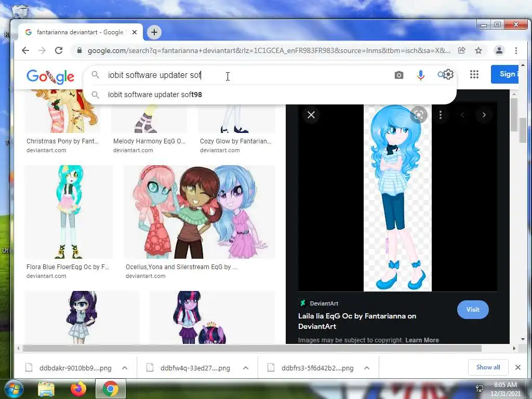The height and width of the screenshot is (399, 532).
Task: Open Melody Harmony EqG result caption
Action: [149, 141]
